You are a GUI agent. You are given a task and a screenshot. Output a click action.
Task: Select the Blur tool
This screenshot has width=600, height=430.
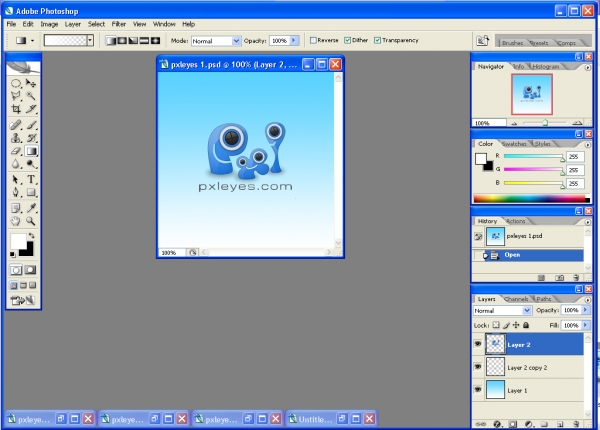click(16, 164)
